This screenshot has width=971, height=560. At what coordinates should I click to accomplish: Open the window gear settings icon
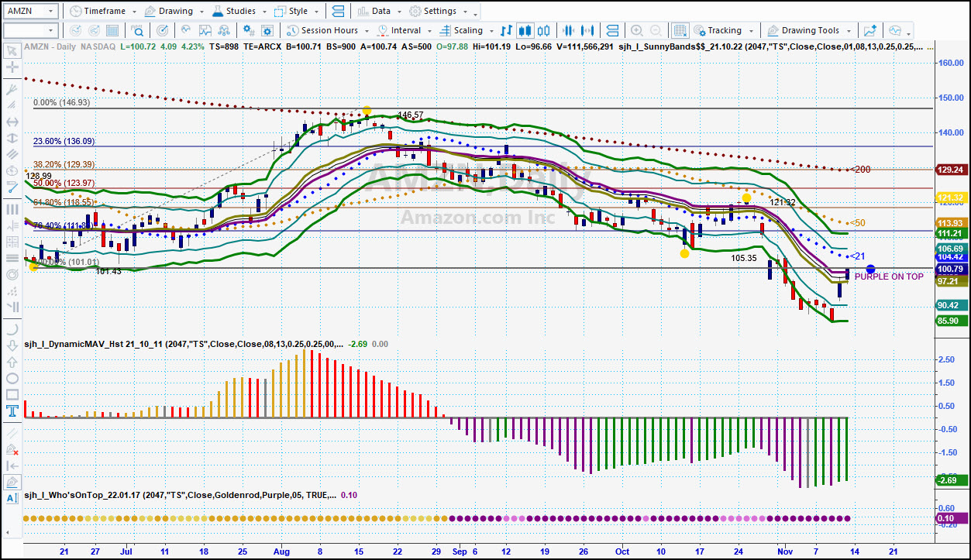[268, 31]
